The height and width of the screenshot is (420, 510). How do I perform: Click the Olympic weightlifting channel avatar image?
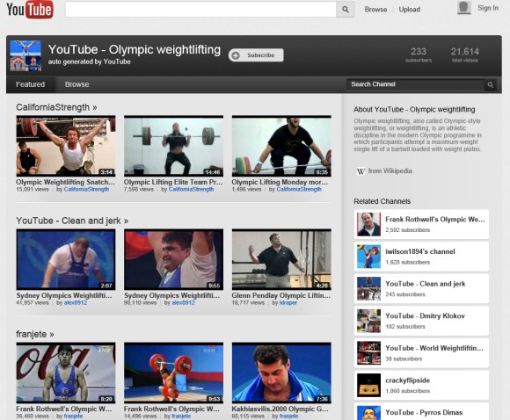tap(25, 55)
